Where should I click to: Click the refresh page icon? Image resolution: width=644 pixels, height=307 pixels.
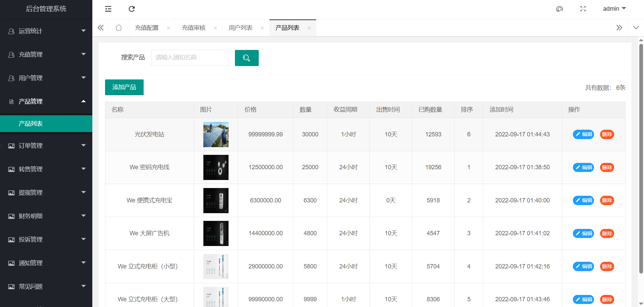tap(132, 9)
